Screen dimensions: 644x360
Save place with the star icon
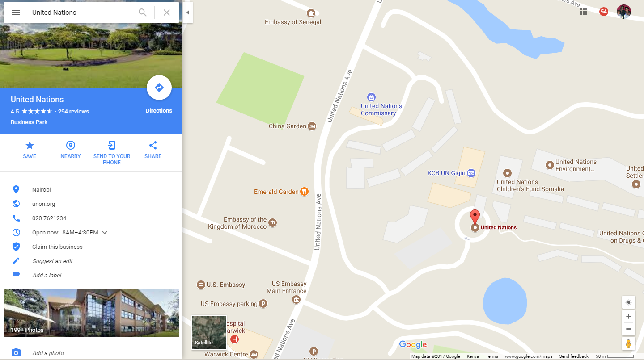[x=30, y=145]
